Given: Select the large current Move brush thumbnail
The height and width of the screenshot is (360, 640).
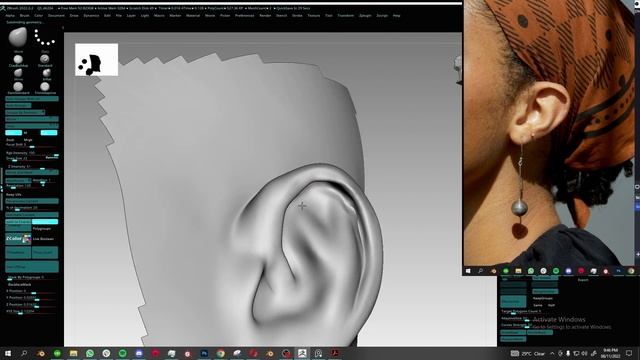Looking at the screenshot, I should pyautogui.click(x=18, y=38).
